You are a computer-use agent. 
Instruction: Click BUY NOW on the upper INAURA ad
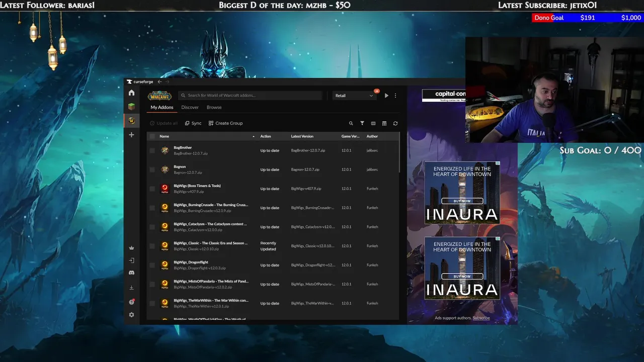pos(462,201)
